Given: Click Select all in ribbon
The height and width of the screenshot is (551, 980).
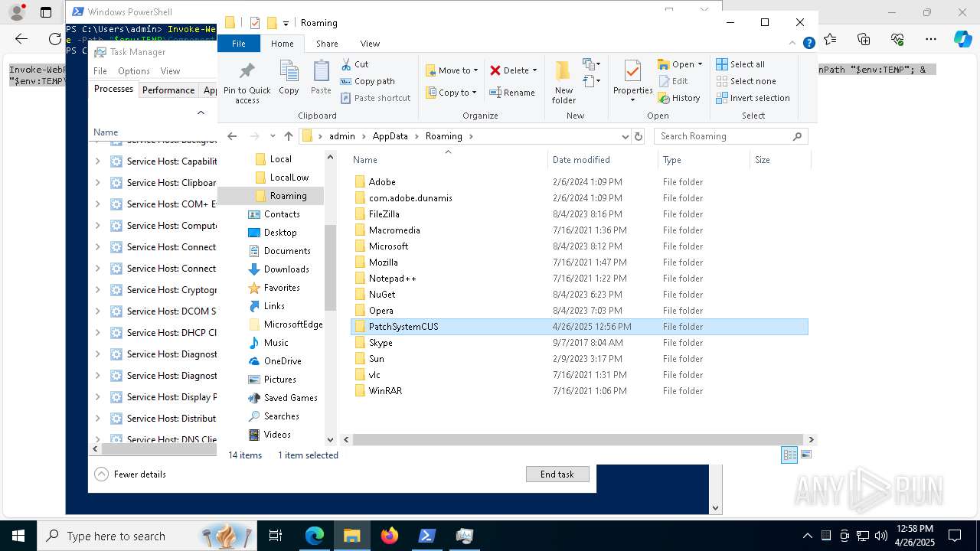Looking at the screenshot, I should [x=740, y=64].
